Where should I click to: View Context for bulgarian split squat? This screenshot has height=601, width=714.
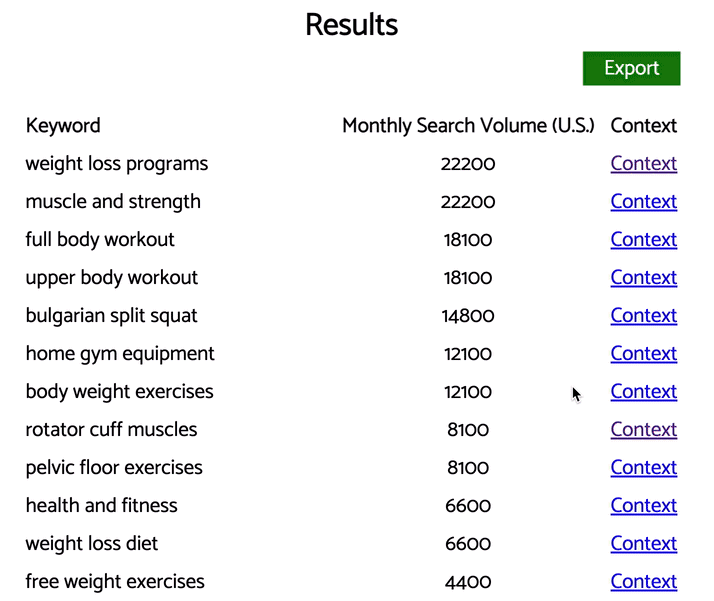[643, 316]
